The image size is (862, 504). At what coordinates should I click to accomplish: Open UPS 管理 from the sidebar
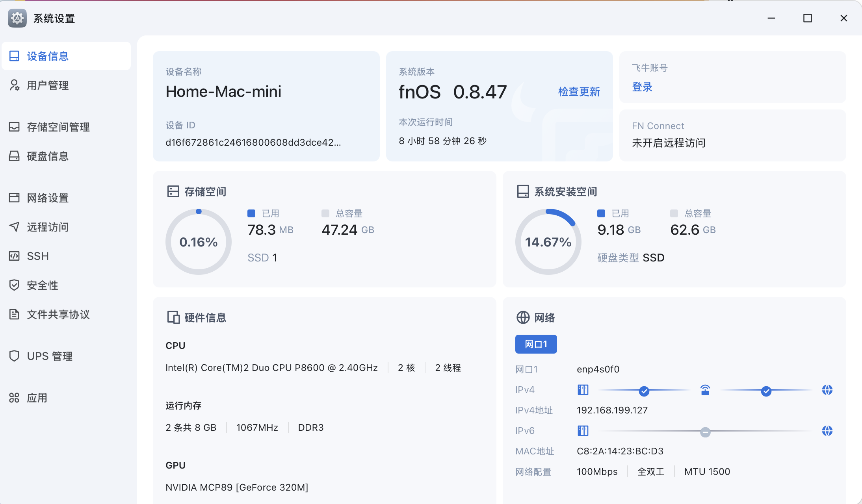(49, 356)
